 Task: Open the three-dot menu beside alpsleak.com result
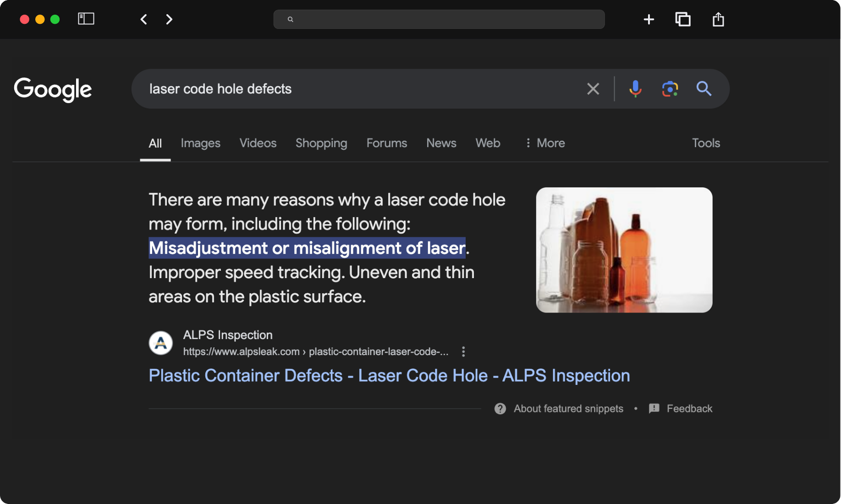[463, 351]
